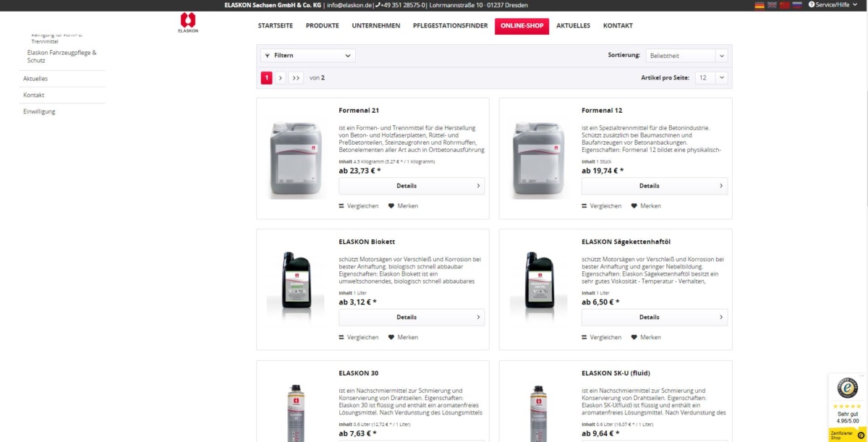Click the price ab 19,74 €
This screenshot has height=442, width=868.
click(x=603, y=171)
